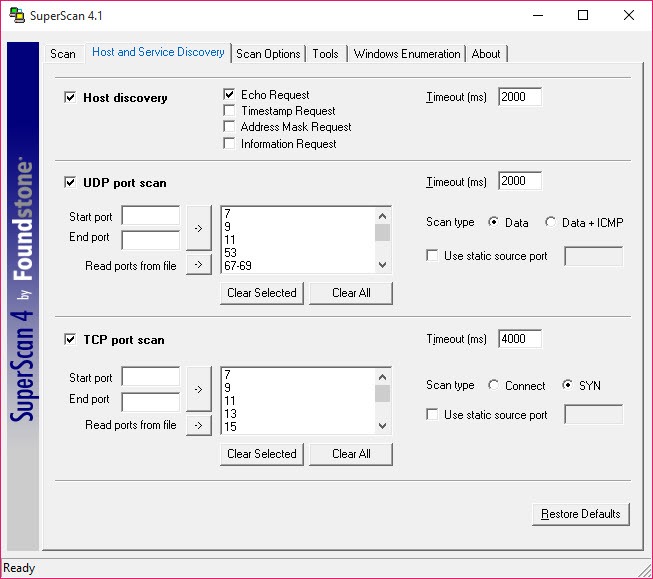Add TCP port range with arrow button
The width and height of the screenshot is (653, 579).
199,389
